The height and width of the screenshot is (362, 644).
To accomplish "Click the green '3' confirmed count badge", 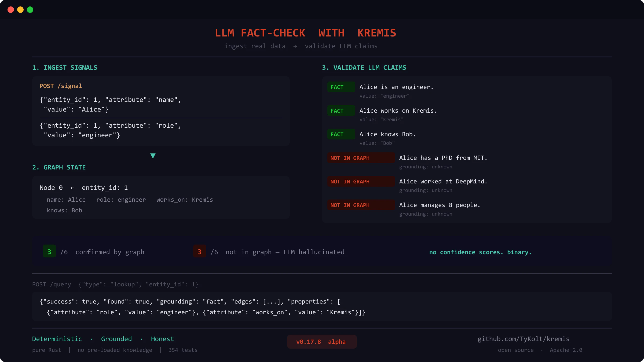I will (49, 252).
